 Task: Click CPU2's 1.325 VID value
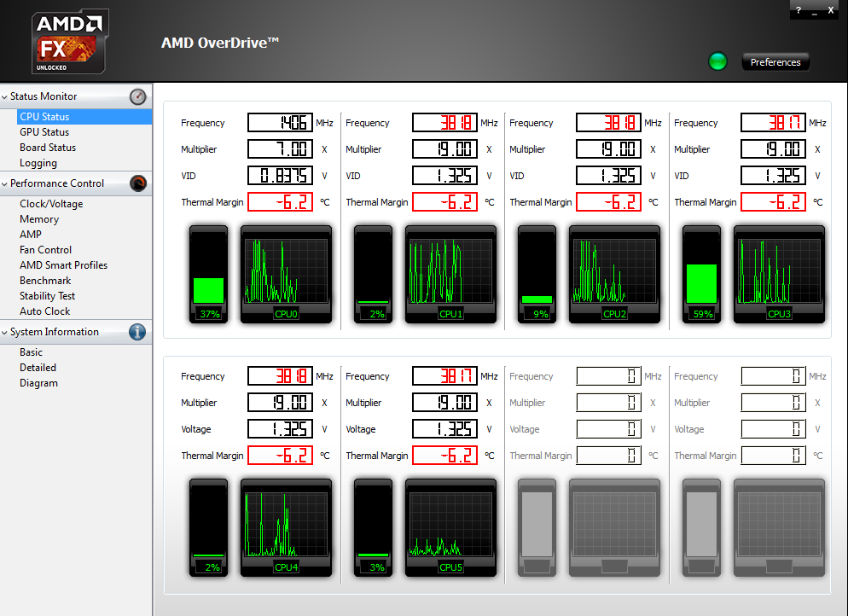click(608, 176)
